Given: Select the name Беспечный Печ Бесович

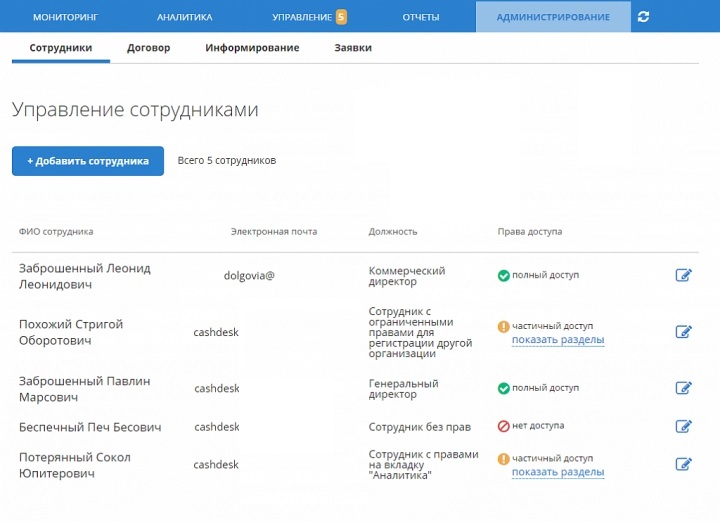Looking at the screenshot, I should [x=90, y=427].
